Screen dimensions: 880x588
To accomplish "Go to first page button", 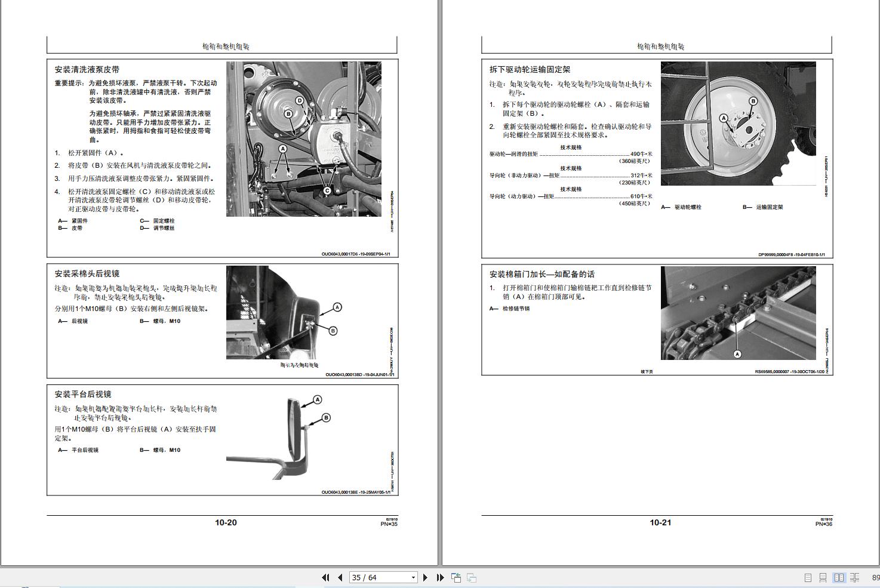I will pos(325,577).
